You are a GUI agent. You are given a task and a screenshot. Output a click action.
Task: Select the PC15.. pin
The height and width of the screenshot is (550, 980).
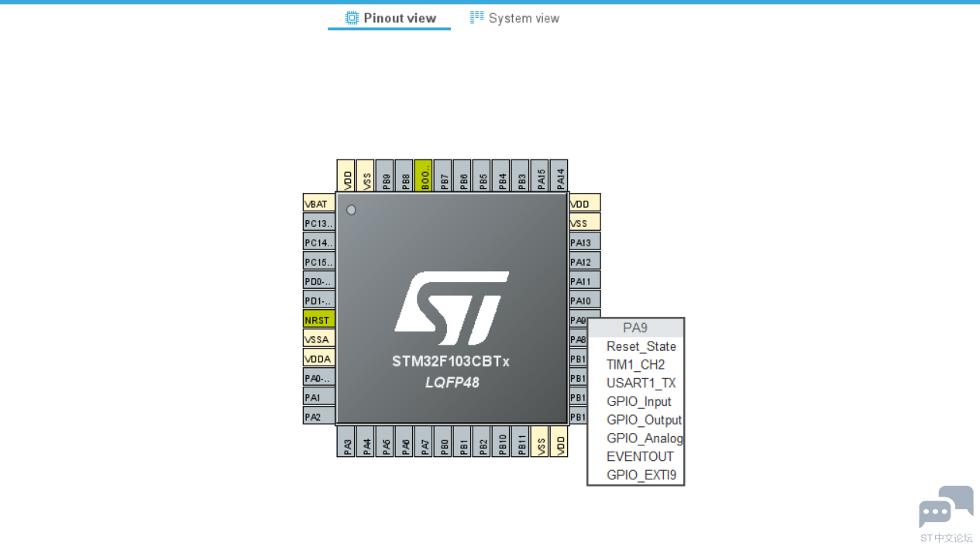pyautogui.click(x=319, y=261)
